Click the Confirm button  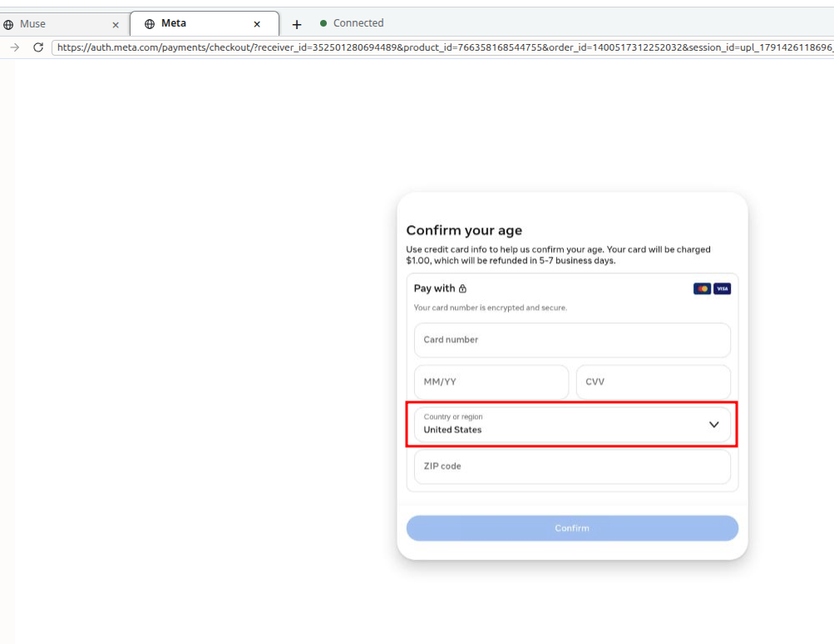(572, 528)
